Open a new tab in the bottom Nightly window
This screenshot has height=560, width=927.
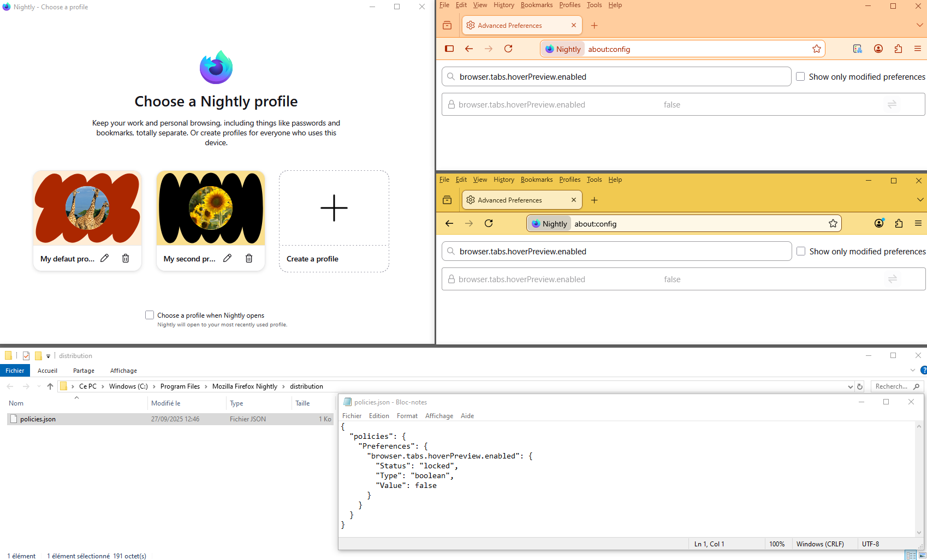(595, 200)
